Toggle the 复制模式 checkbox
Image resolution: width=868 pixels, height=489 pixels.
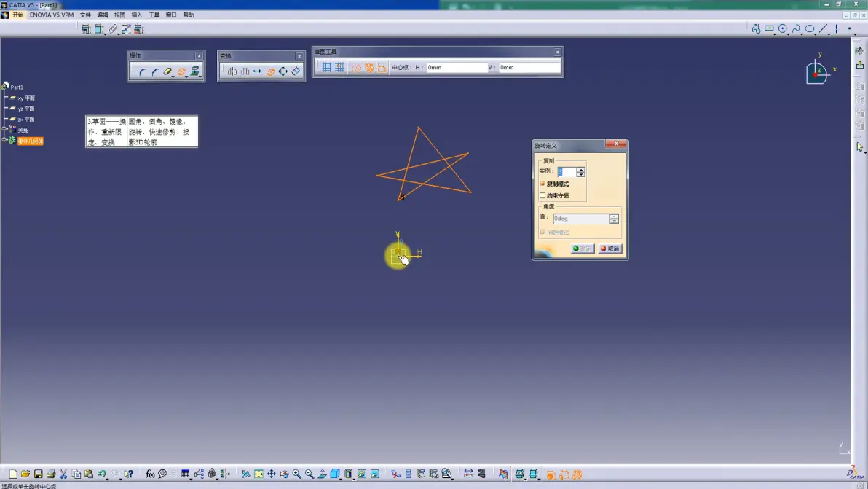pyautogui.click(x=542, y=184)
